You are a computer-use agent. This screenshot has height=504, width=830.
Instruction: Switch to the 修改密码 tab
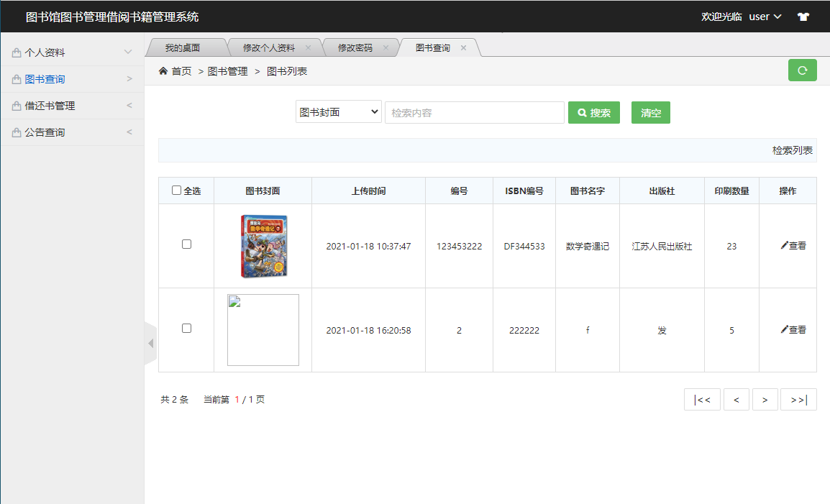[355, 47]
